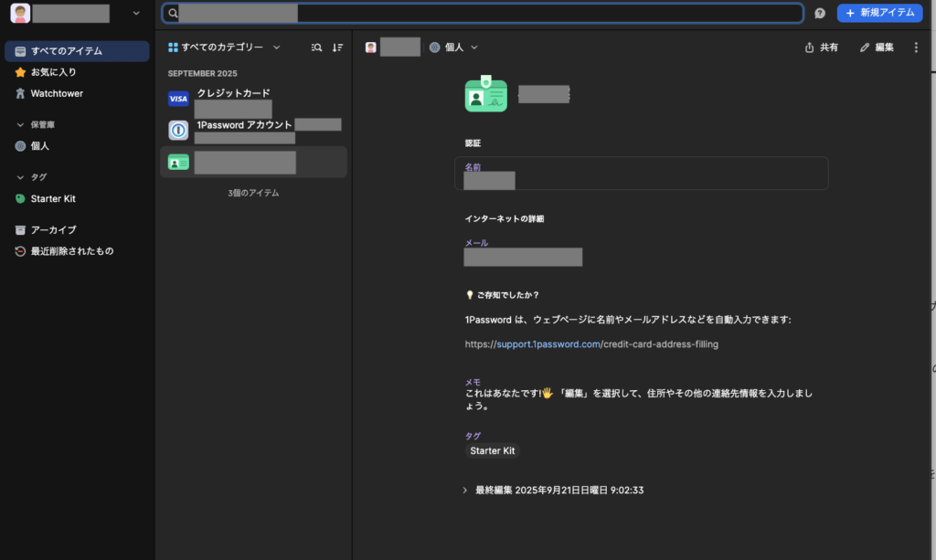936x560 pixels.
Task: Open the sort order icon
Action: pos(337,48)
